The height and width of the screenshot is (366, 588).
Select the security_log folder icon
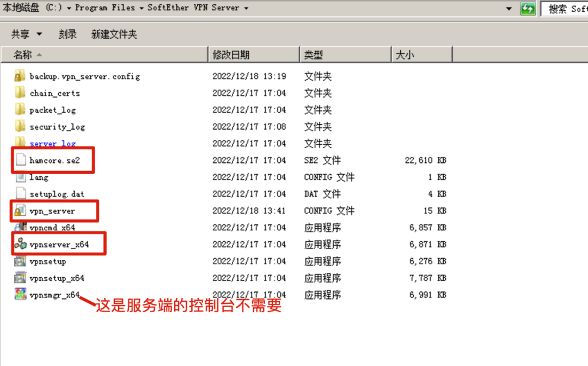pyautogui.click(x=20, y=126)
